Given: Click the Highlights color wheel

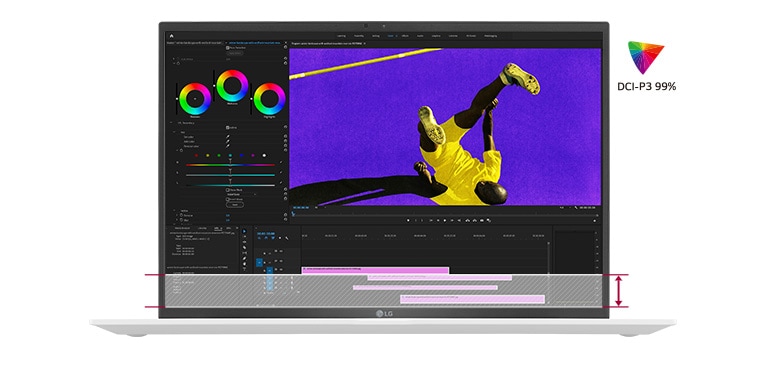Looking at the screenshot, I should point(269,98).
